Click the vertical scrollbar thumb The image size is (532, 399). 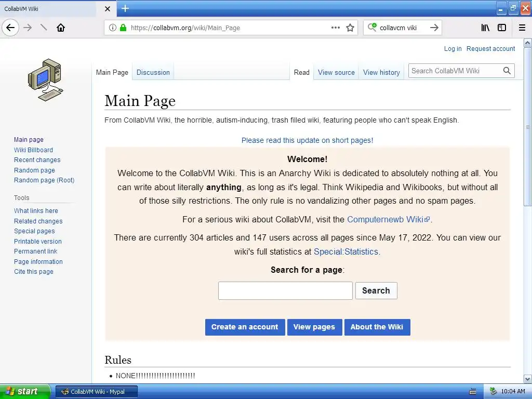pyautogui.click(x=528, y=127)
